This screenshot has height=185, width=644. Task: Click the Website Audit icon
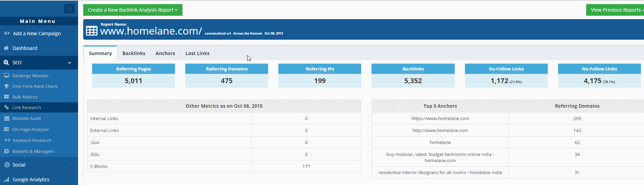tap(7, 118)
